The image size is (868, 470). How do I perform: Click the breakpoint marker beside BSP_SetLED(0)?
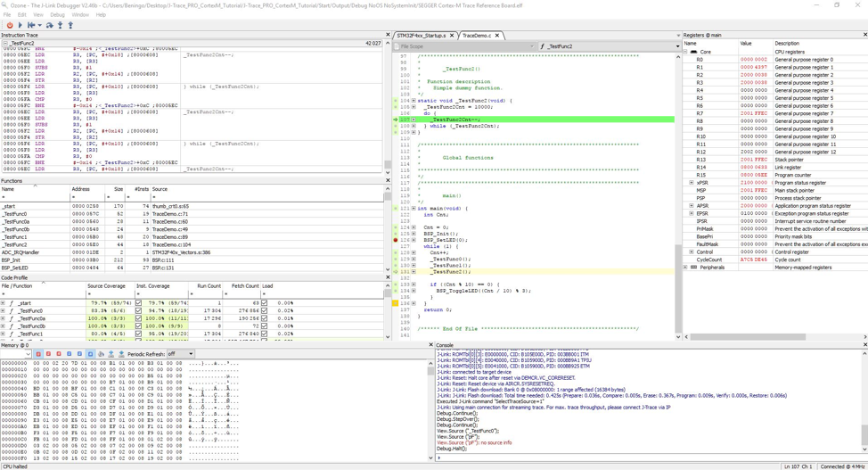(x=396, y=240)
